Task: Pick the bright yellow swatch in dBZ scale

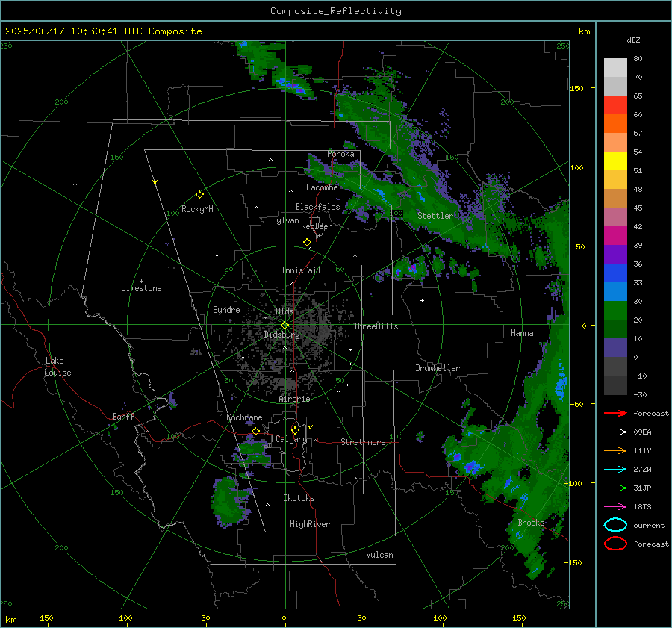Action: click(615, 161)
